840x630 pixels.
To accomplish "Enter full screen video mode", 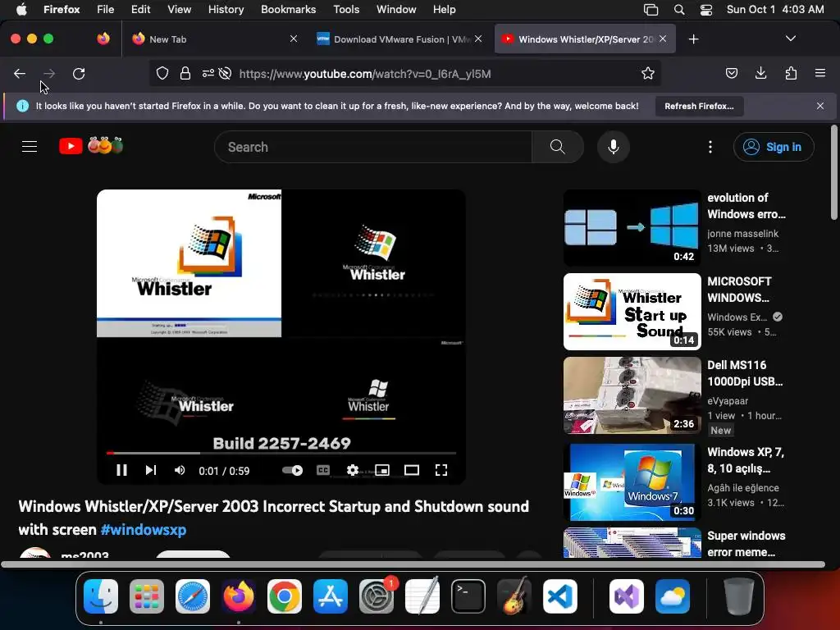I will (x=441, y=470).
